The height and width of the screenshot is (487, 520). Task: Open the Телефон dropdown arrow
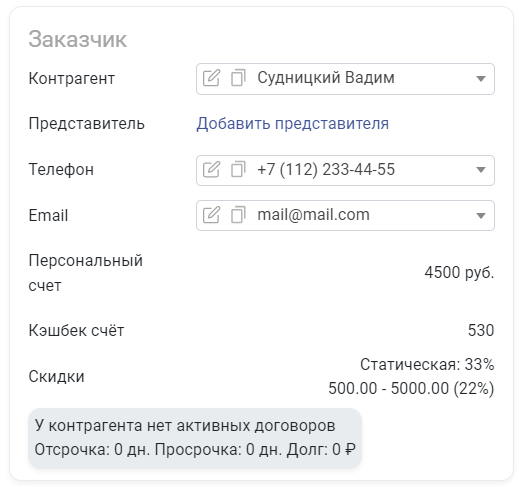pos(480,170)
